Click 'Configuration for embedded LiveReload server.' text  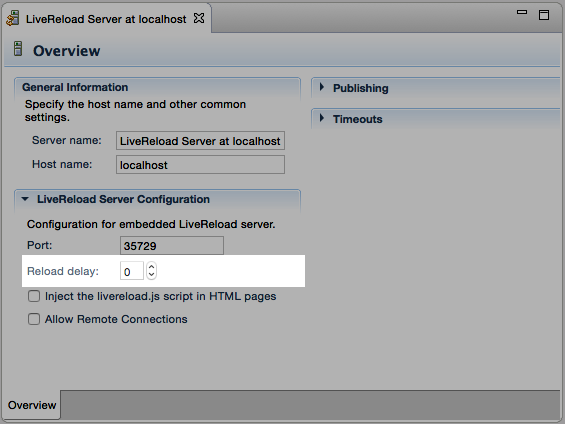click(x=151, y=224)
